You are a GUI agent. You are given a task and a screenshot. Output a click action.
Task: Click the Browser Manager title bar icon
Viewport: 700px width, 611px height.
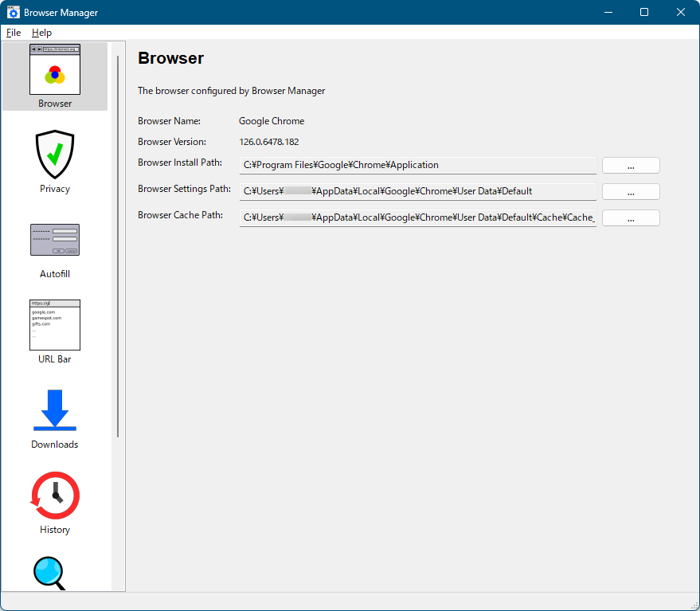click(14, 12)
